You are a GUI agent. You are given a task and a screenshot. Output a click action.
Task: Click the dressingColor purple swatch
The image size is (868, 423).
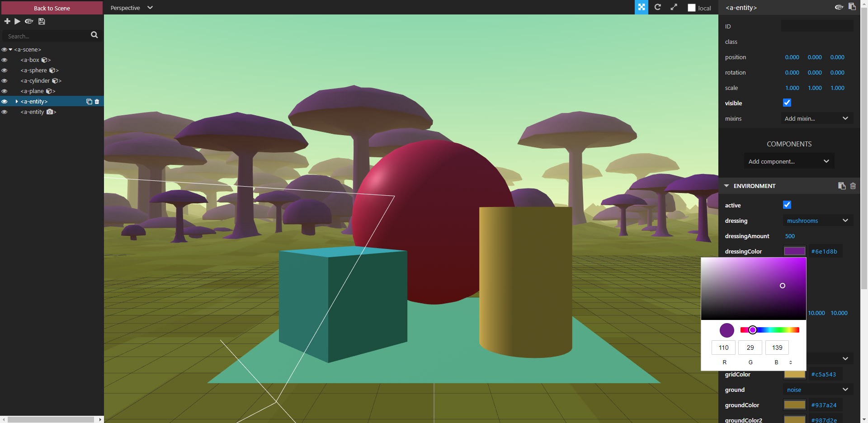click(794, 251)
